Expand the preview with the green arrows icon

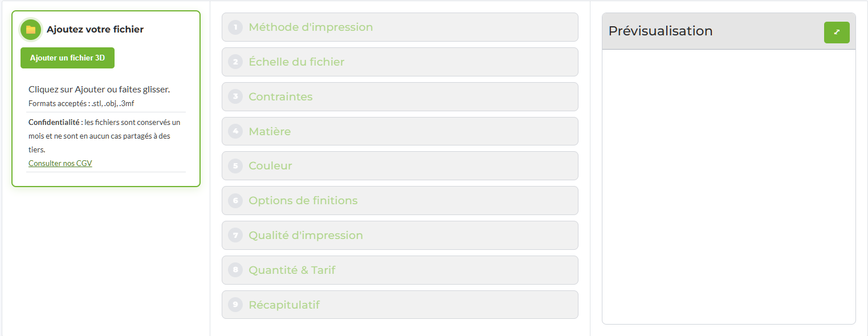click(837, 33)
